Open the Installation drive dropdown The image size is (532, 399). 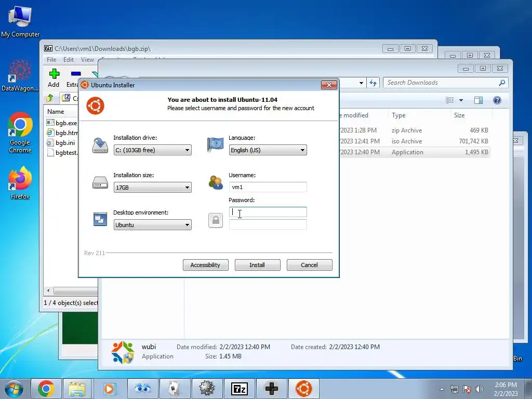(x=152, y=150)
